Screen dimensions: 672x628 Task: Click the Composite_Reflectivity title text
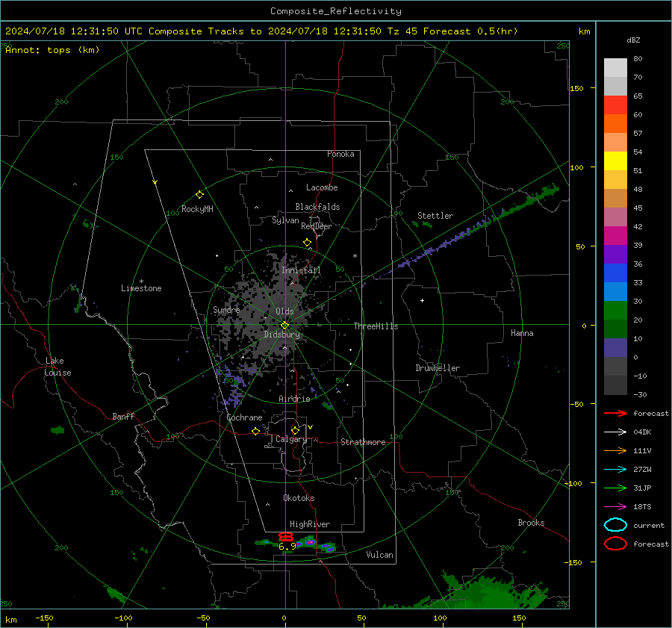[336, 11]
